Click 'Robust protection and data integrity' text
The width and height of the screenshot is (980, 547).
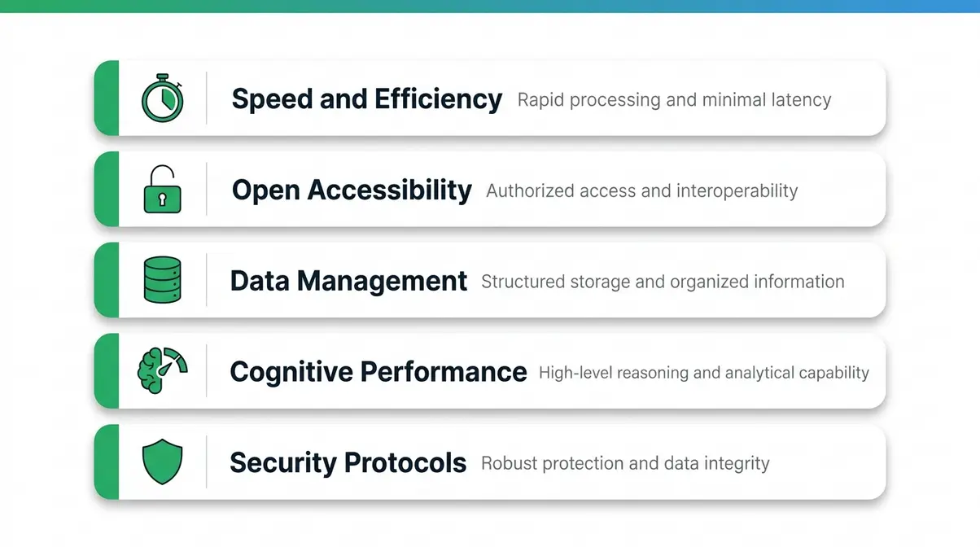tap(625, 463)
